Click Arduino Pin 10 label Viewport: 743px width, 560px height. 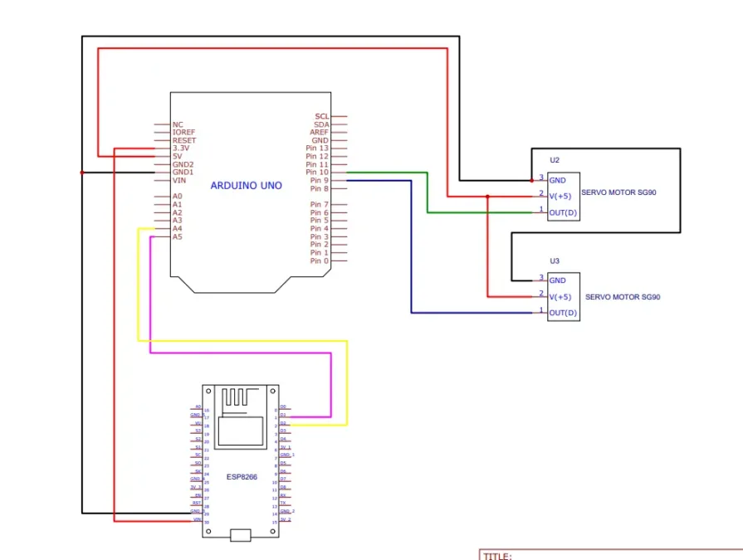pos(317,173)
